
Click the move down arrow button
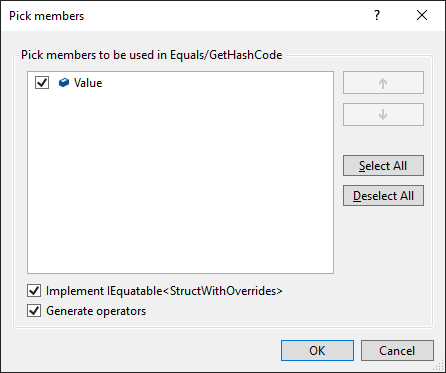(383, 115)
